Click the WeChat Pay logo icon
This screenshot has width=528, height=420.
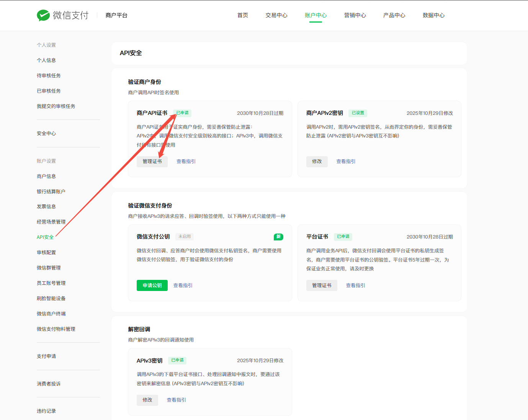(43, 15)
